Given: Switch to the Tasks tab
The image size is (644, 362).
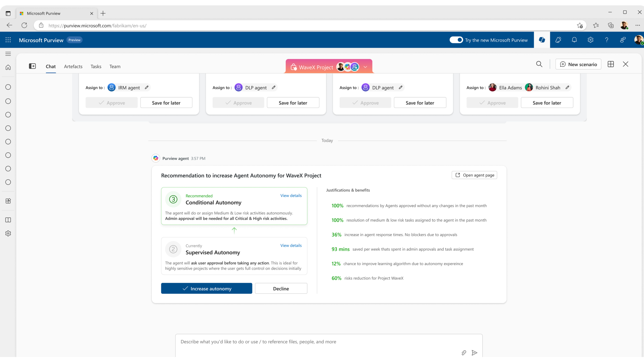Looking at the screenshot, I should pos(96,67).
